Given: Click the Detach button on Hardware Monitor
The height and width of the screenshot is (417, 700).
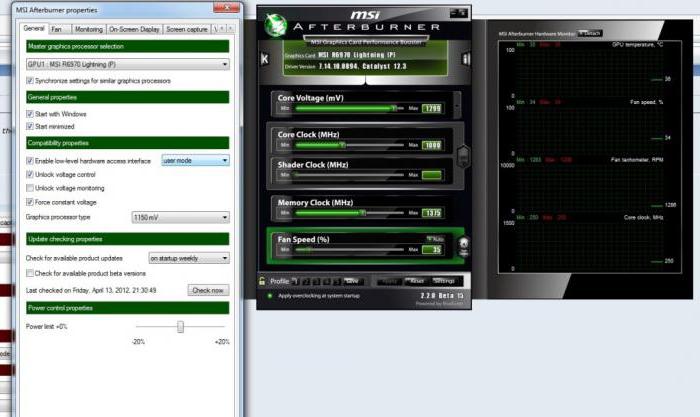Looking at the screenshot, I should [591, 33].
